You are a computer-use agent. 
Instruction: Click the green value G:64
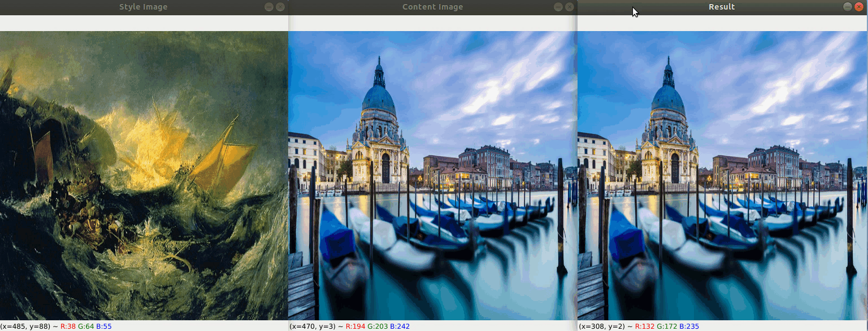(86, 326)
